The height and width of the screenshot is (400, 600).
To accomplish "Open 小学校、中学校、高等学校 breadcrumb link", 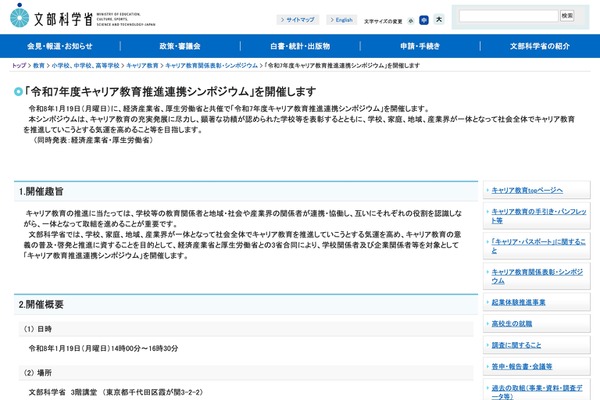I will tap(85, 65).
